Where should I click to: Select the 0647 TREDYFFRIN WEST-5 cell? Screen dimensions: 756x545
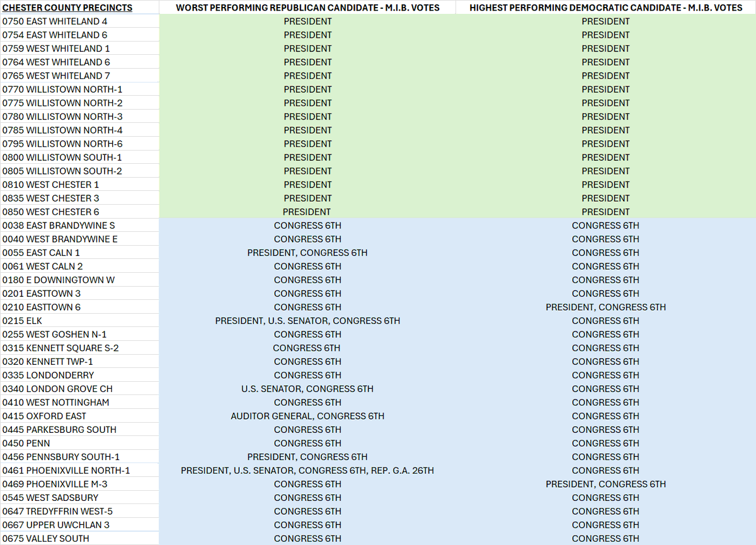pos(79,511)
